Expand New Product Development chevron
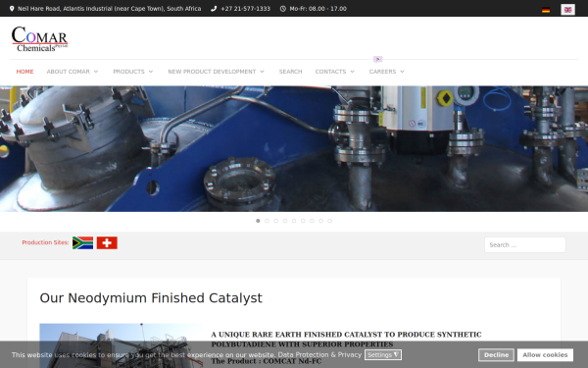This screenshot has height=368, width=588. click(x=262, y=72)
